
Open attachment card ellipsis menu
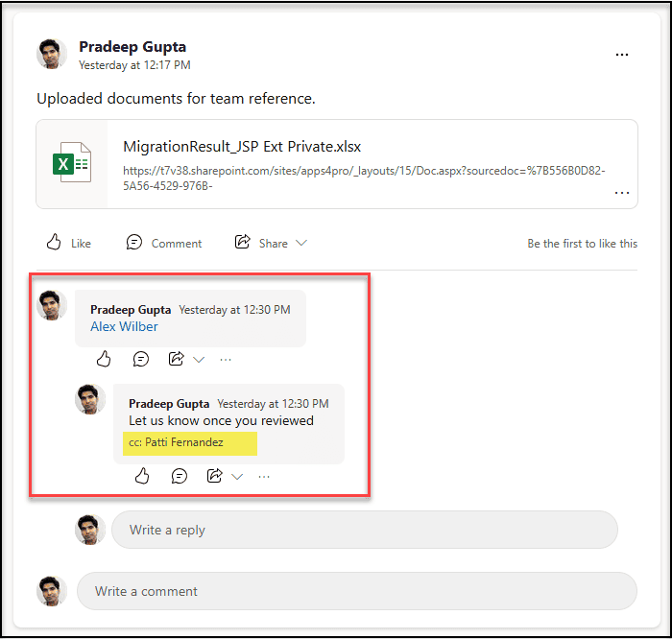click(622, 193)
